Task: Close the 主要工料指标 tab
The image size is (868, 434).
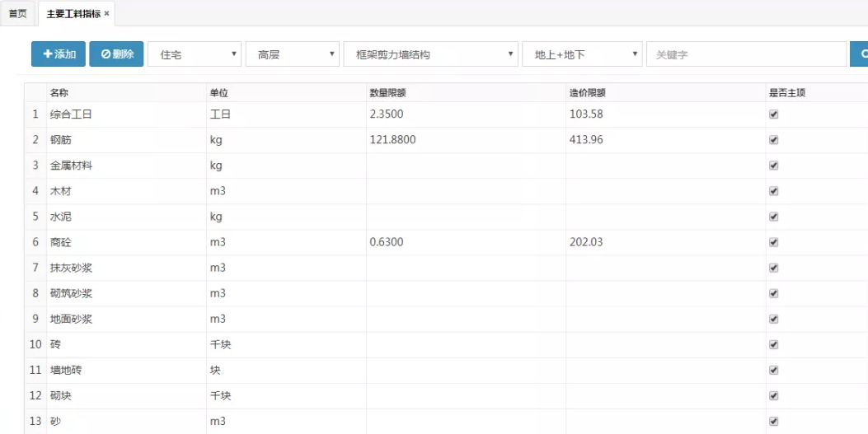Action: (107, 14)
